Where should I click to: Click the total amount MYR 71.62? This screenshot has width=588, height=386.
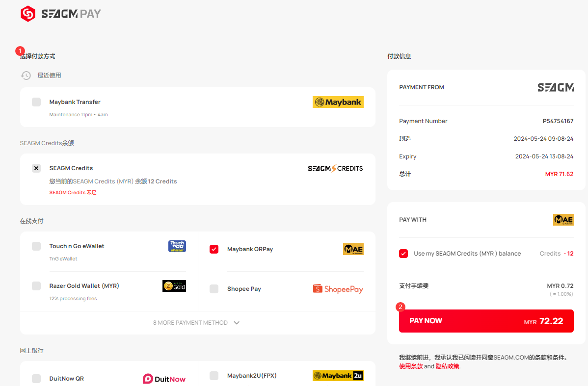tap(559, 174)
